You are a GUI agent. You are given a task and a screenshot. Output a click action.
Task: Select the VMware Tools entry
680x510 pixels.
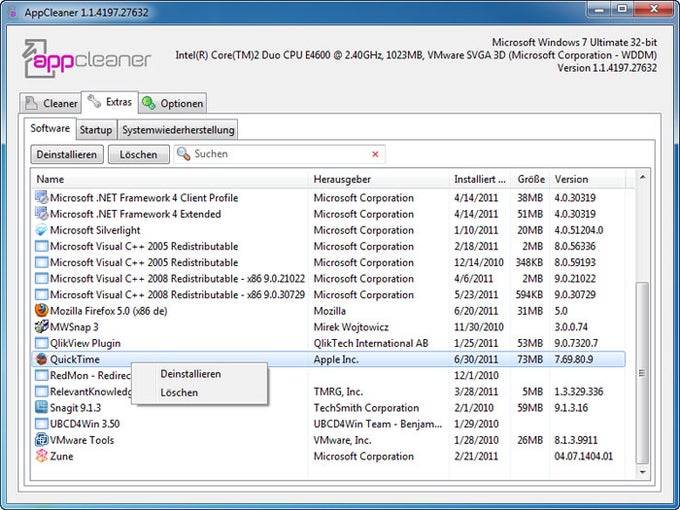(x=82, y=440)
